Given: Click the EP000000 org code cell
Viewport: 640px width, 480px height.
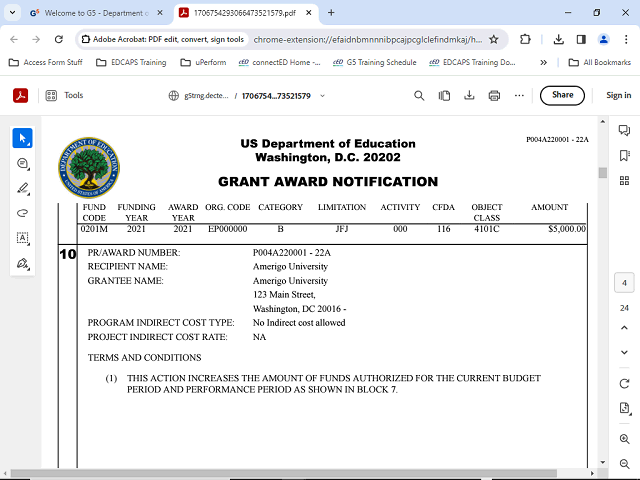Looking at the screenshot, I should tap(227, 229).
